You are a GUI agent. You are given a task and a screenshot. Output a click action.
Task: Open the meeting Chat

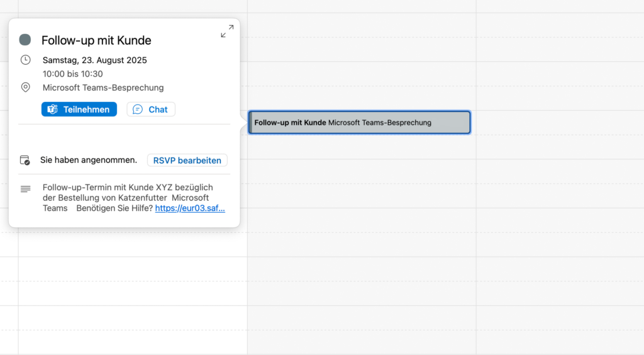[151, 110]
